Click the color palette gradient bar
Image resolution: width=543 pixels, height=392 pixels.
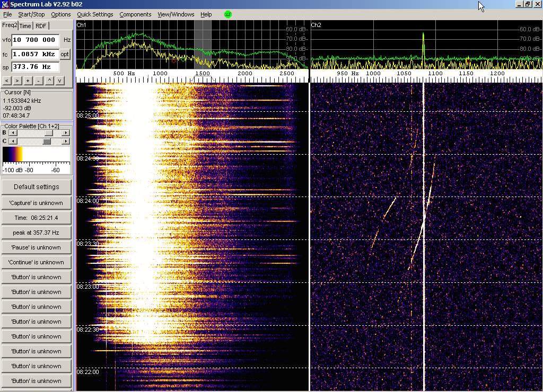[x=36, y=154]
